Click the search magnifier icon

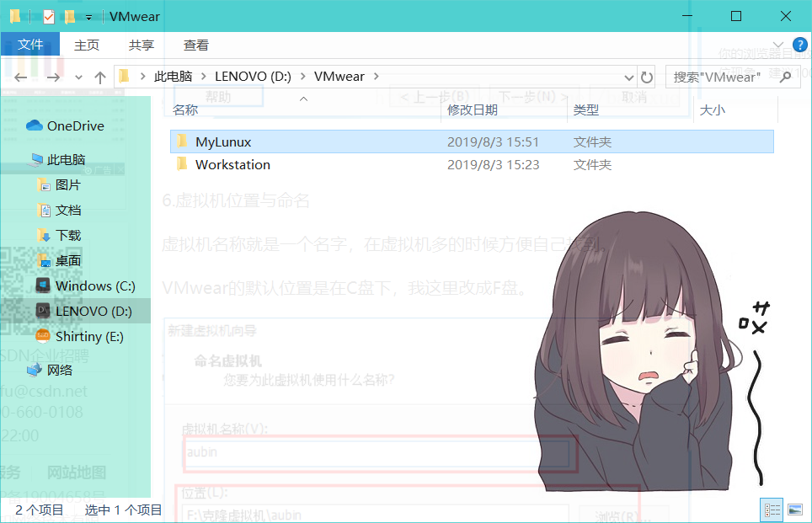point(786,77)
